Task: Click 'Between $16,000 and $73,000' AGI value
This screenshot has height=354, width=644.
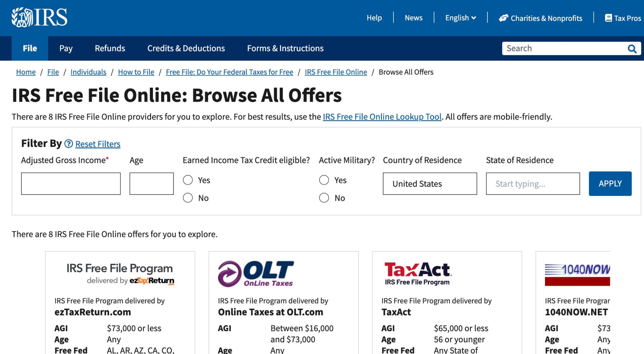Action: (302, 334)
